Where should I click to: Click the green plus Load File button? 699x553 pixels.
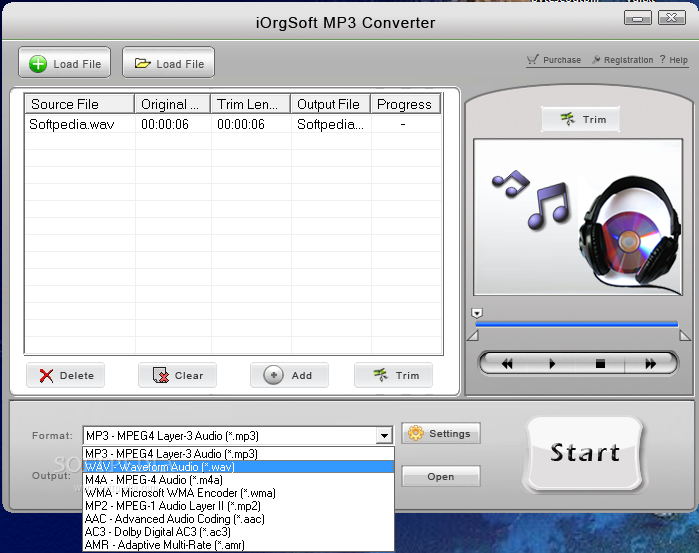click(x=65, y=63)
